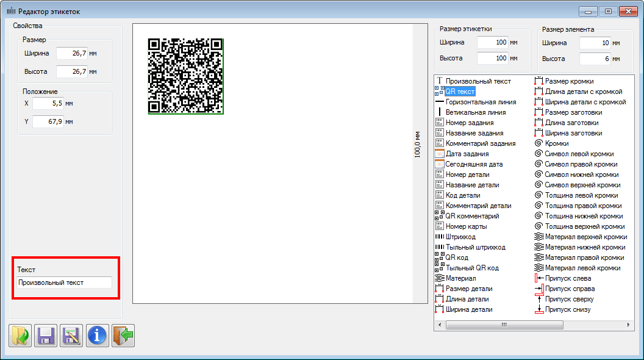644x360 pixels.
Task: Select Комментарий детали list entry
Action: pyautogui.click(x=479, y=206)
